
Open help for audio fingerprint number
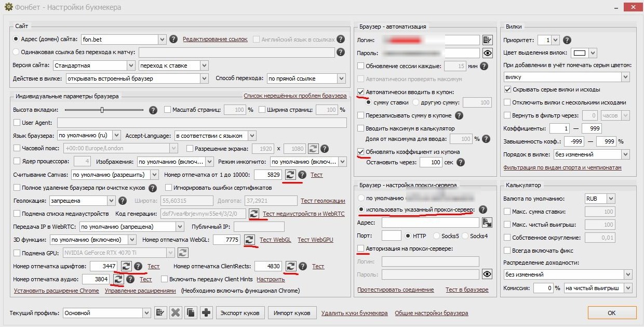[x=130, y=279]
